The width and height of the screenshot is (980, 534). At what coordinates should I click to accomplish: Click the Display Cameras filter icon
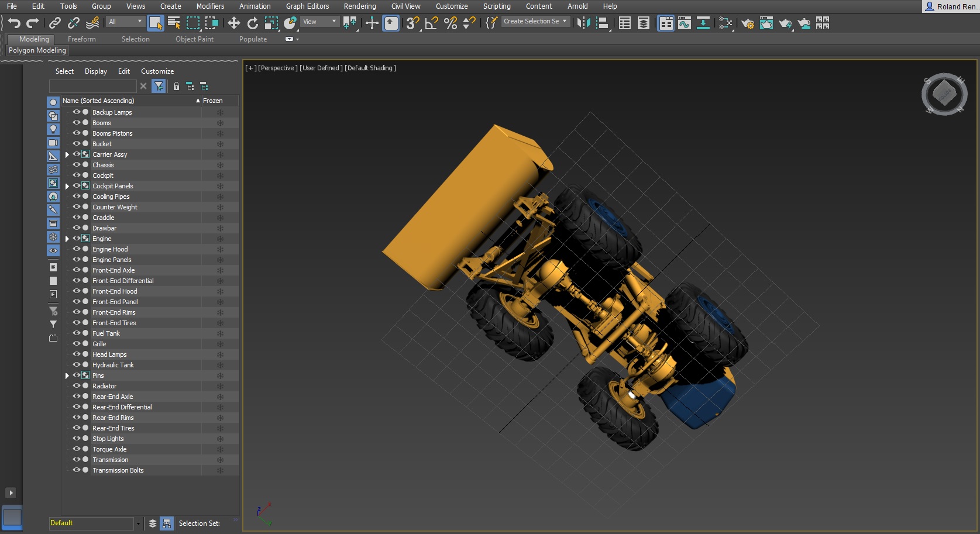click(x=53, y=143)
